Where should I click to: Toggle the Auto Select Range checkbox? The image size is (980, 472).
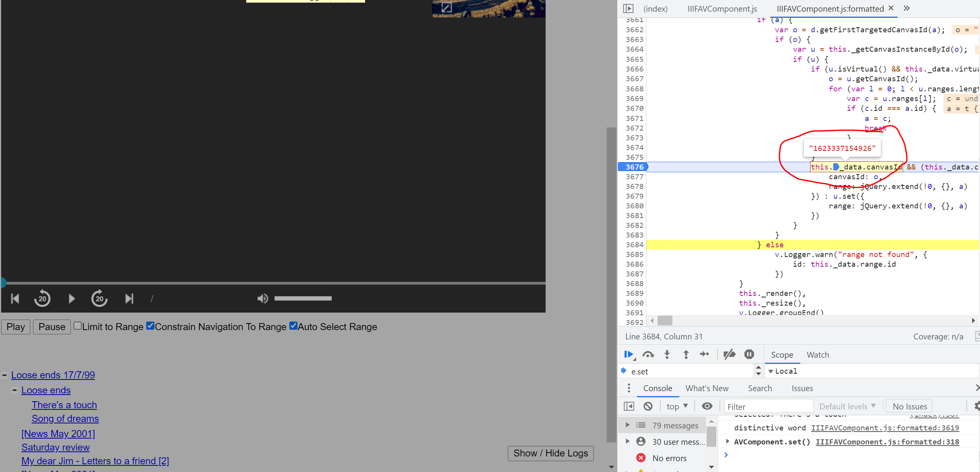(x=293, y=326)
